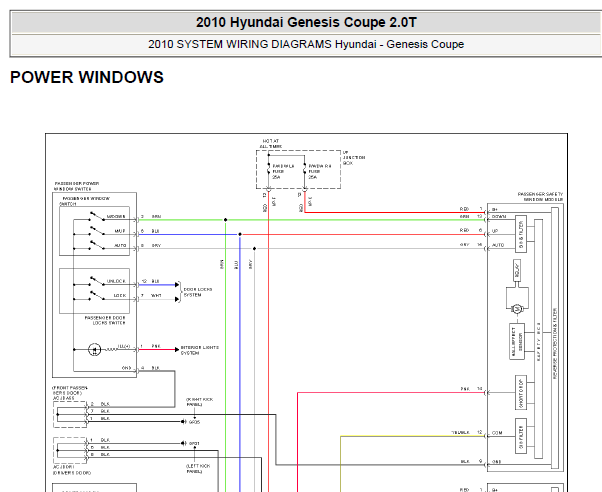Click the 'PASSENGER SAFETY WINDOW MODULE' label
The width and height of the screenshot is (602, 492).
(x=540, y=197)
